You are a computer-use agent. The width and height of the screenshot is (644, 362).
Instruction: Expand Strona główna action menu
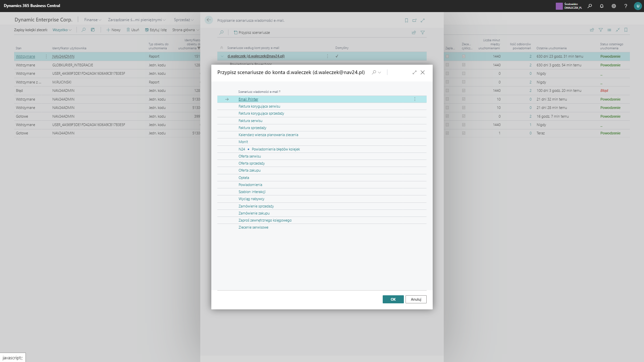pyautogui.click(x=185, y=30)
